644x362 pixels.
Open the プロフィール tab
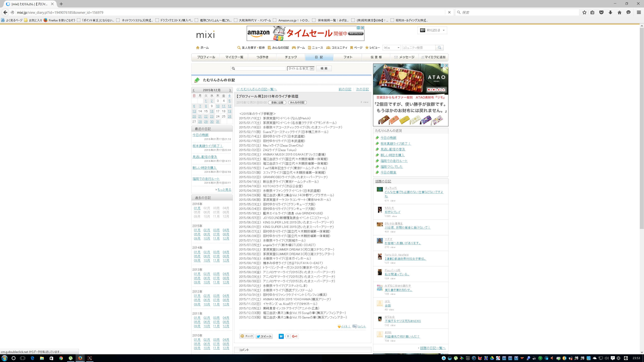pyautogui.click(x=206, y=57)
